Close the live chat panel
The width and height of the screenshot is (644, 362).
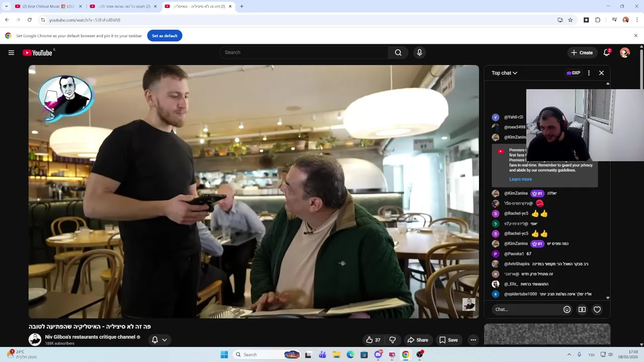(601, 73)
